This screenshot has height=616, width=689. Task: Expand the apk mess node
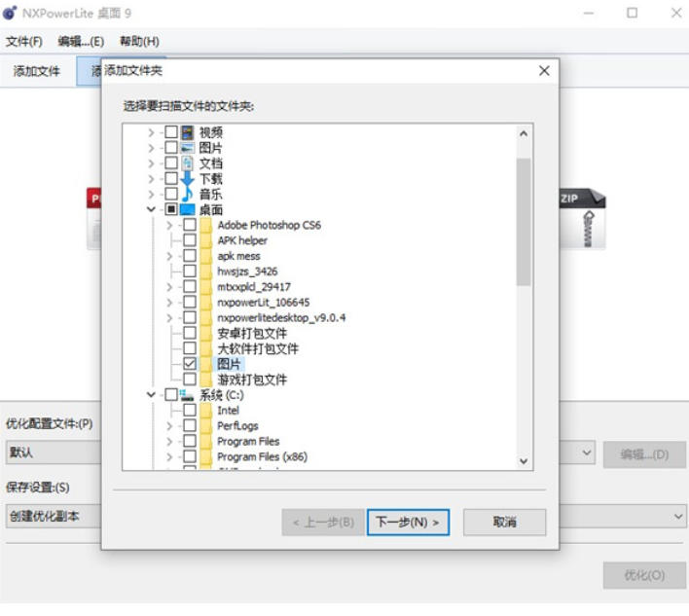point(169,256)
